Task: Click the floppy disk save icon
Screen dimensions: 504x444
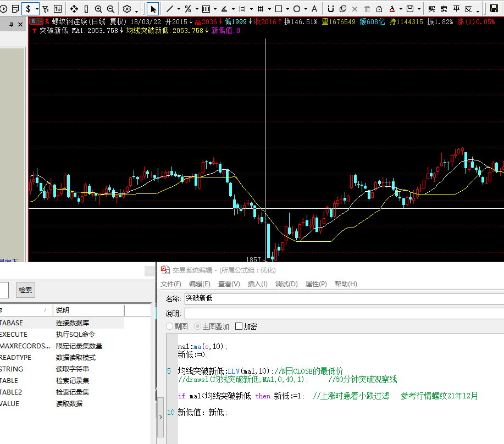Action: tap(494, 9)
